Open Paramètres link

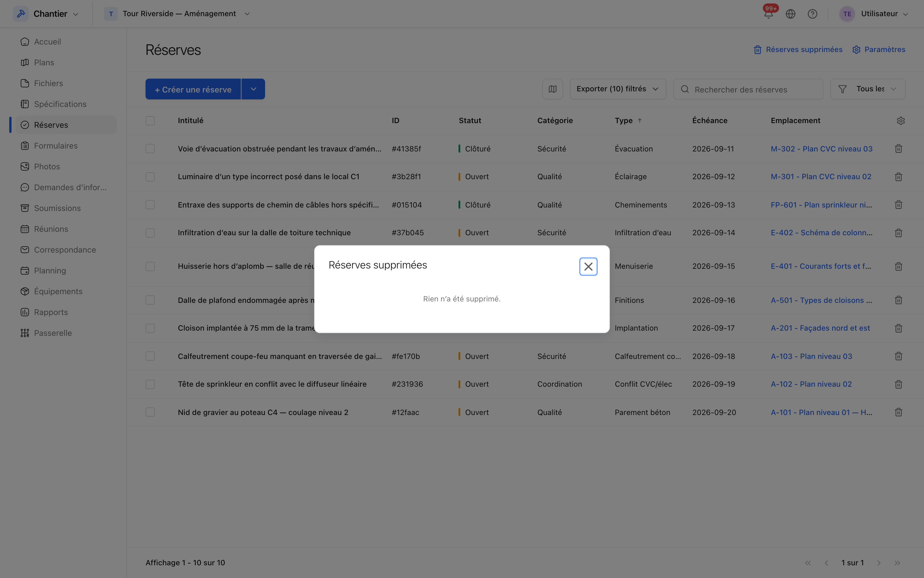879,50
